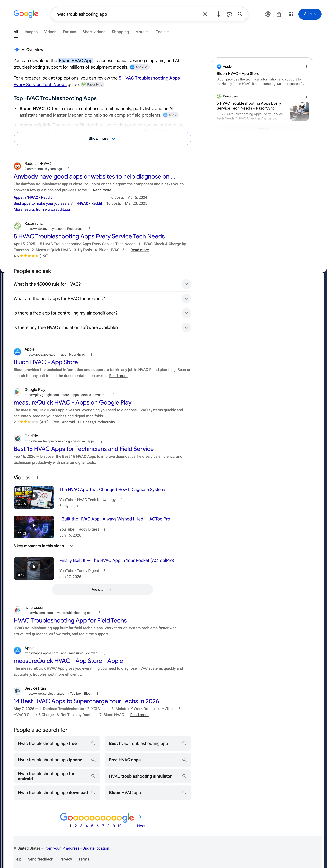Expand 'What are the best apps for HVAC technicians?'
This screenshot has width=327, height=868.
tap(102, 299)
